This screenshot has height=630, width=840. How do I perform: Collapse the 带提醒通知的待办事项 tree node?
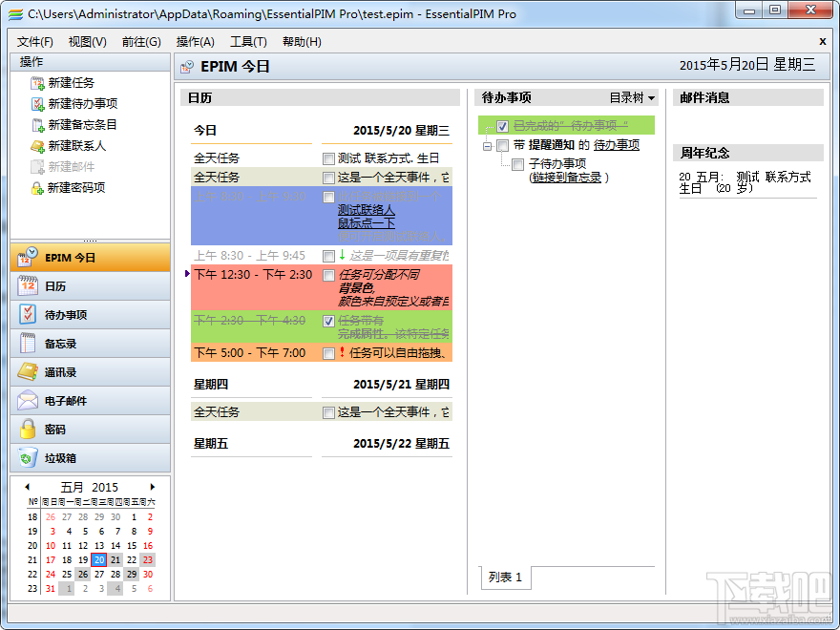pyautogui.click(x=486, y=145)
